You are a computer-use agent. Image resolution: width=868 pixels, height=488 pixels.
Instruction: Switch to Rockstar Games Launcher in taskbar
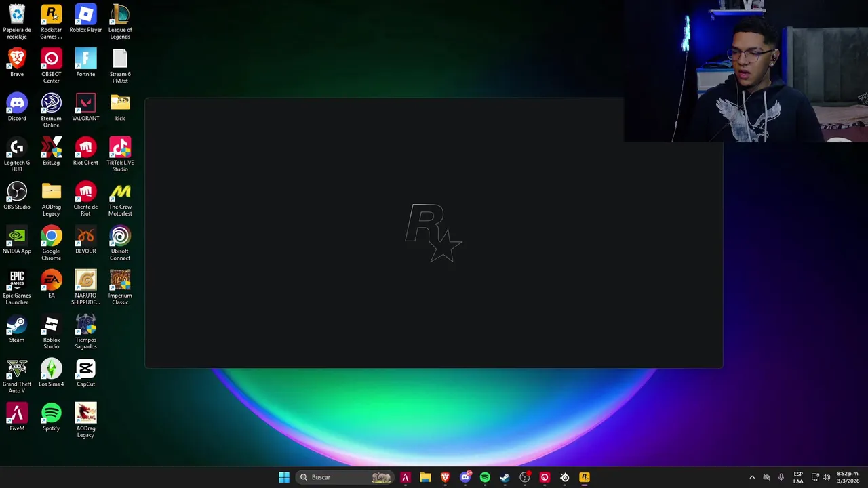585,477
